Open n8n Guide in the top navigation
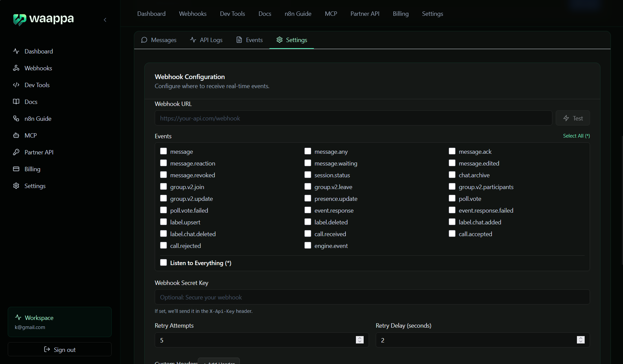Screen dimensions: 623x364 click(x=298, y=13)
